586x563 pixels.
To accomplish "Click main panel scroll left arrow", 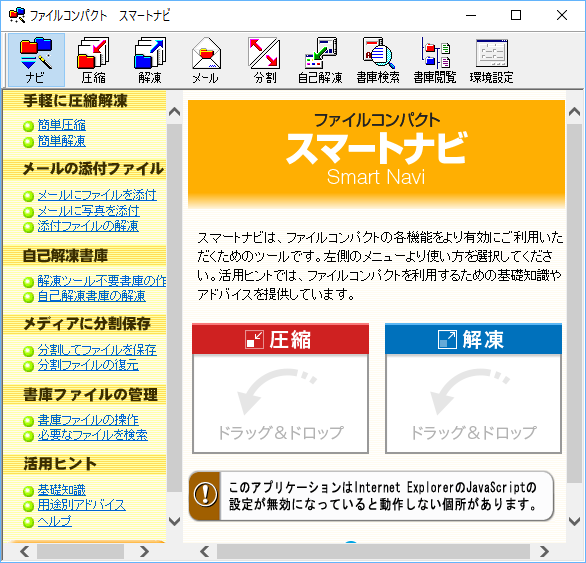I will (204, 551).
